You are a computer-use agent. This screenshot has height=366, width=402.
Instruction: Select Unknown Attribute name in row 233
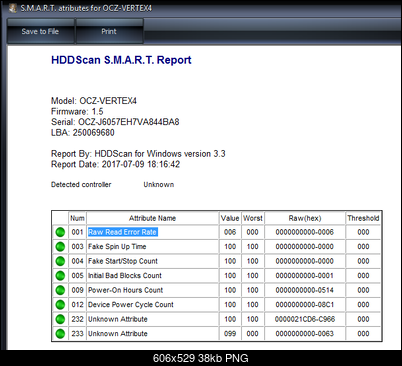pos(118,333)
